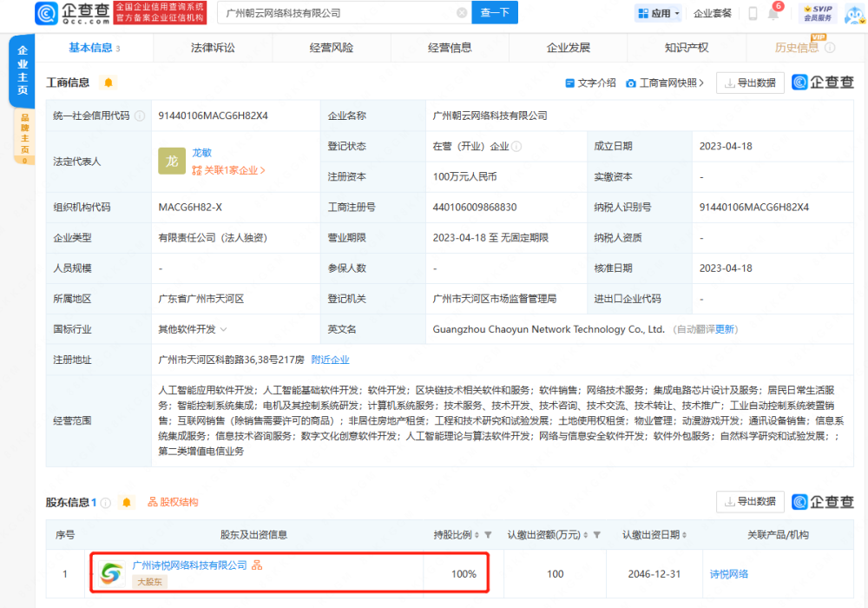The image size is (868, 608).
Task: Click the bell icon in 股东信息 section
Action: 126,503
